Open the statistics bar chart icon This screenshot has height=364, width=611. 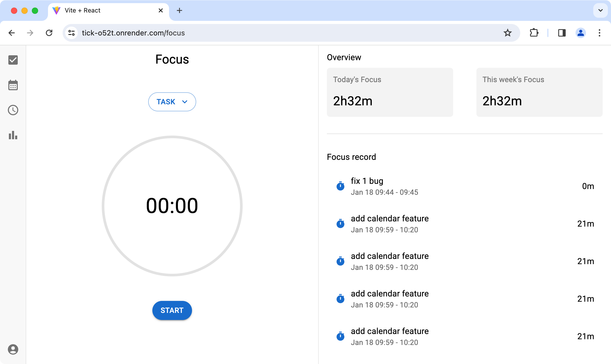click(x=13, y=135)
